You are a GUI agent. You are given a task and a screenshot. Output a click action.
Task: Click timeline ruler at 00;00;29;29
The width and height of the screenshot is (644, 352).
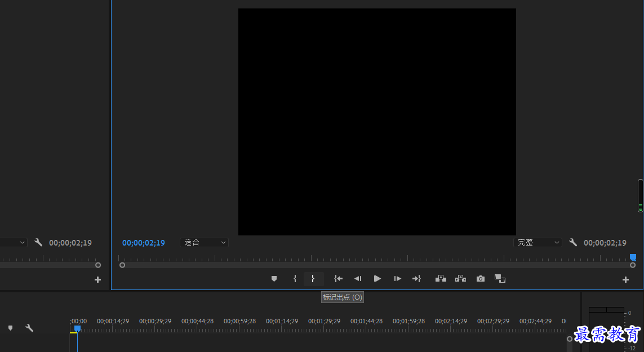[155, 321]
